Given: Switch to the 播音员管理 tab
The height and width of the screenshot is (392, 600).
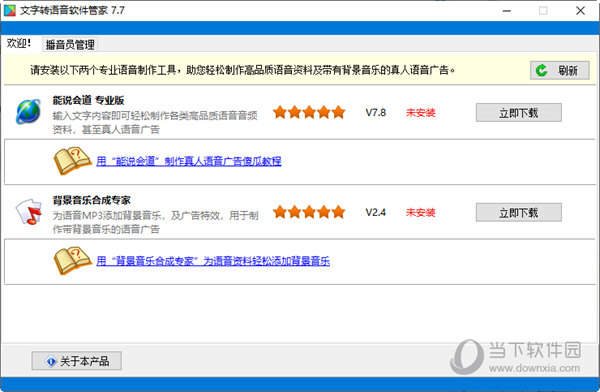Looking at the screenshot, I should tap(70, 44).
